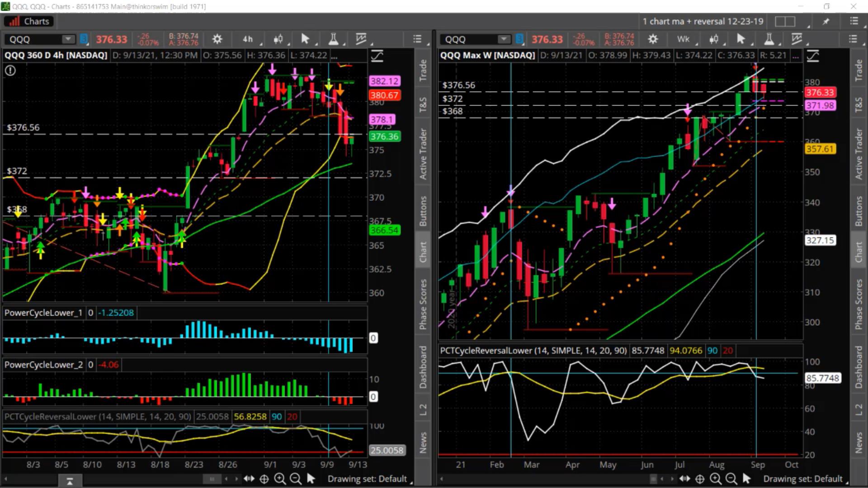The width and height of the screenshot is (868, 488).
Task: Select bottom cursor tool on right chart
Action: point(746,479)
